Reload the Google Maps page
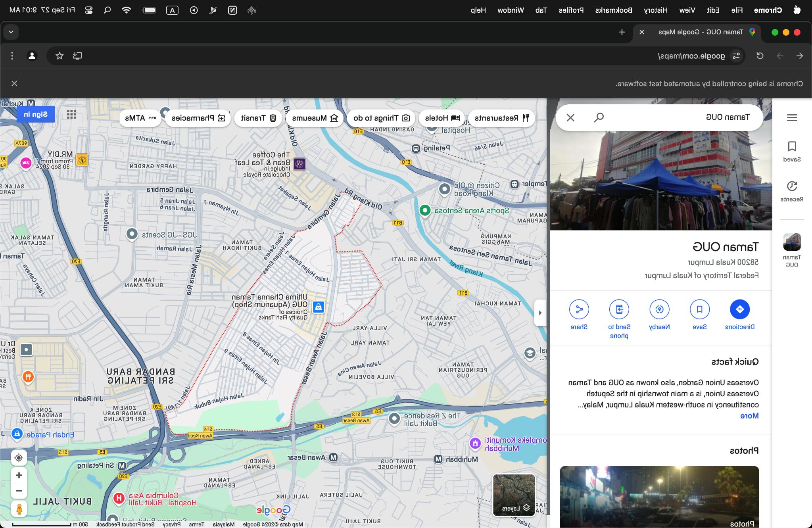 pyautogui.click(x=760, y=56)
